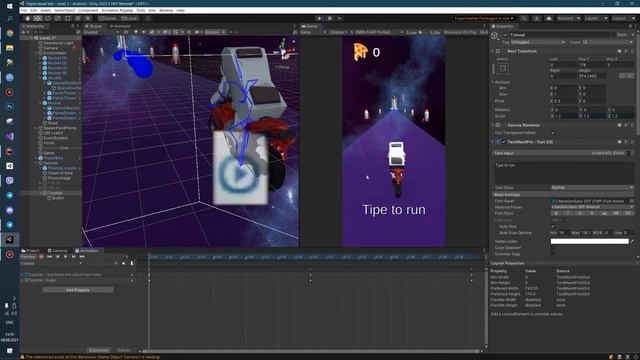Play the animation clip in the Animation window

65,257
